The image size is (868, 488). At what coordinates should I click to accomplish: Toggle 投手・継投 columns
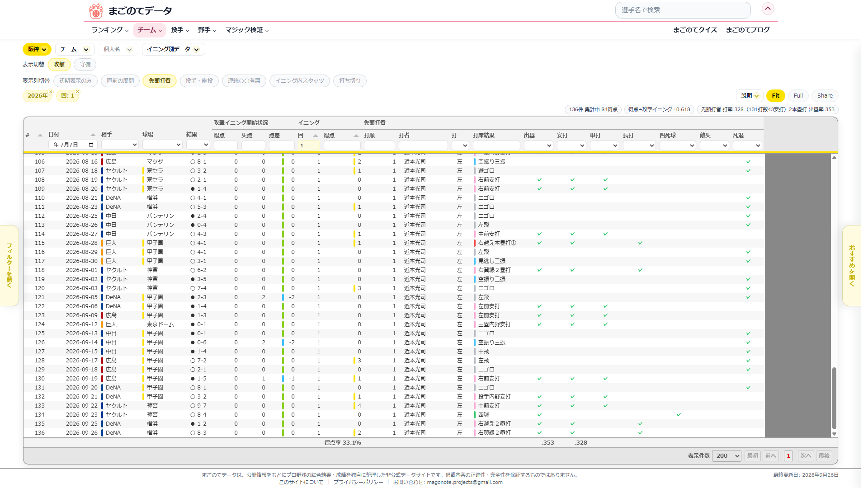199,81
